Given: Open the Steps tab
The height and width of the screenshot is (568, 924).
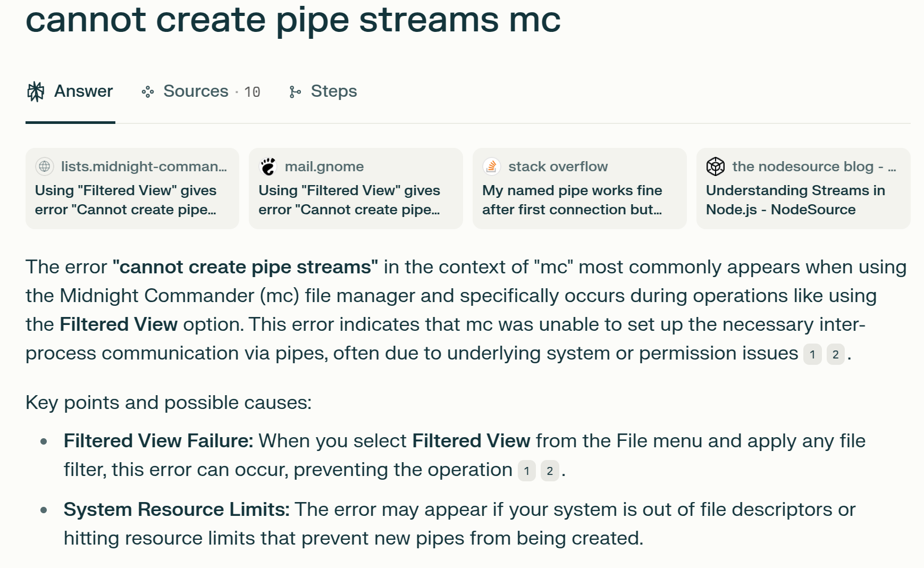Looking at the screenshot, I should (x=323, y=91).
